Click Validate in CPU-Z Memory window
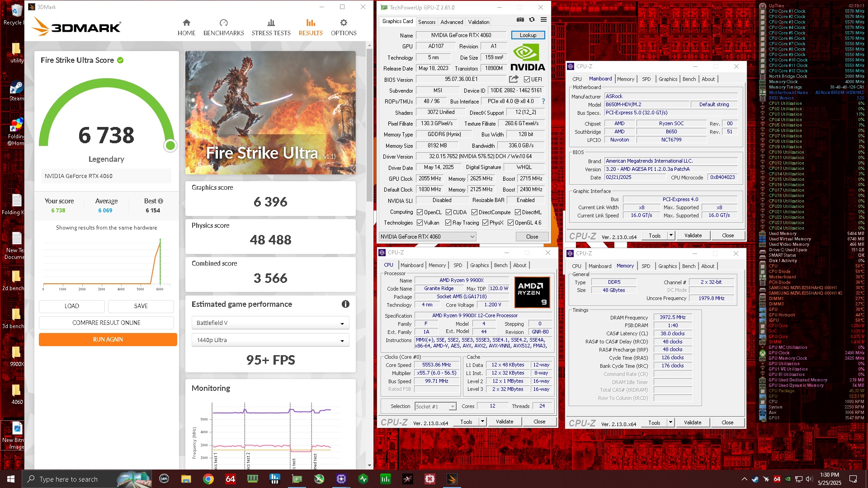The height and width of the screenshot is (488, 868). point(693,422)
